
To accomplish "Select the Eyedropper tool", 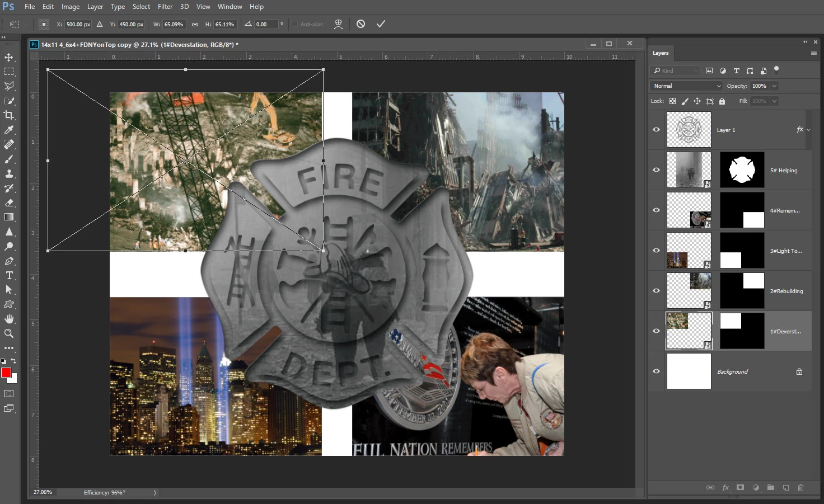I will 9,130.
